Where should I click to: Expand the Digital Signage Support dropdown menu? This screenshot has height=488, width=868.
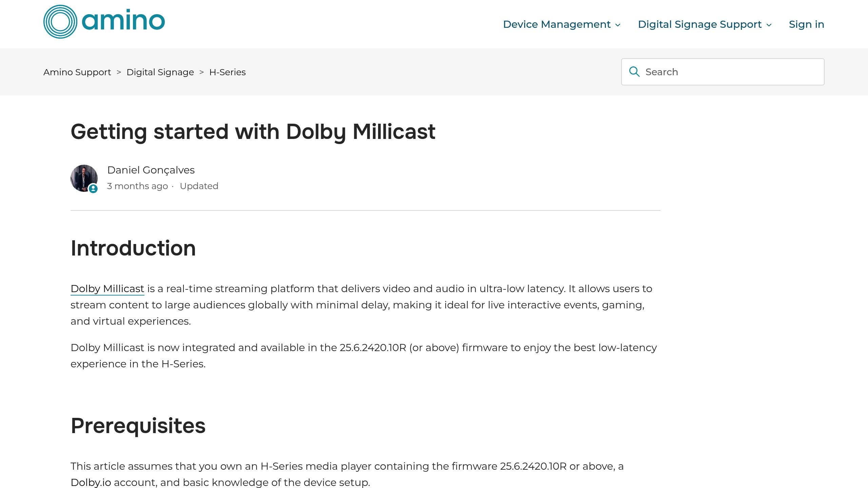705,24
